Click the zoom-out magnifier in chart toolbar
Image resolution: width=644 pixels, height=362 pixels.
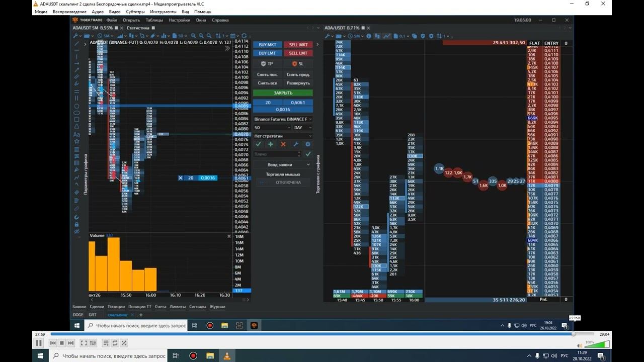(201, 36)
